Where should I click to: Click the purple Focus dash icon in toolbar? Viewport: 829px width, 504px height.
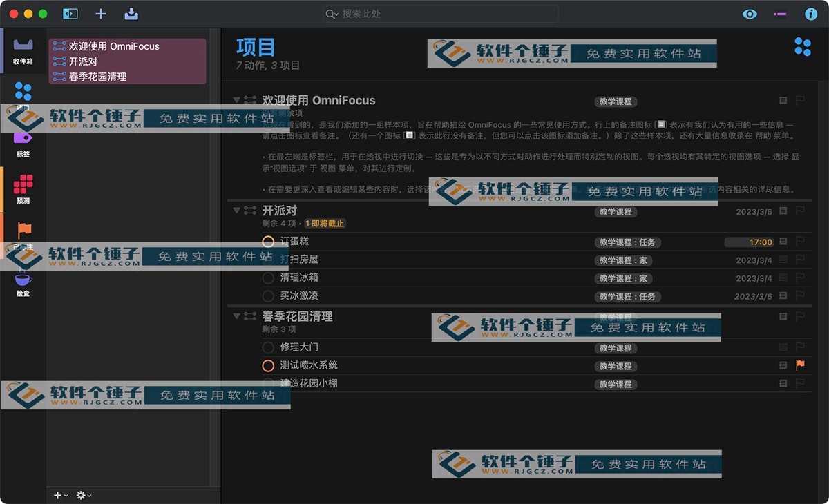pyautogui.click(x=780, y=14)
